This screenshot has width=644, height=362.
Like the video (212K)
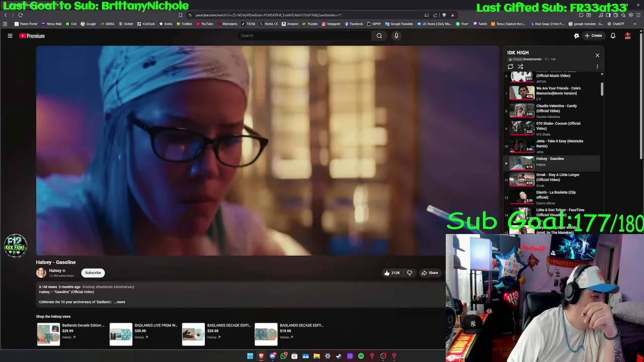click(392, 273)
